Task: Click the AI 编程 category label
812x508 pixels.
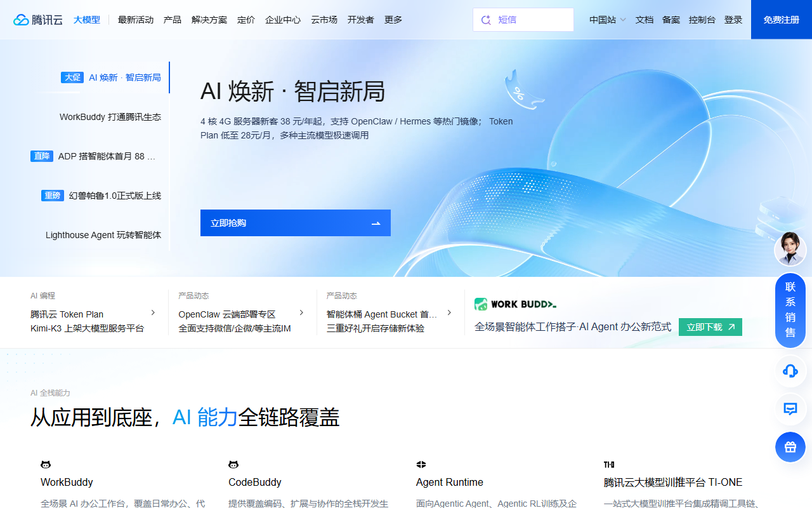Action: pyautogui.click(x=43, y=296)
